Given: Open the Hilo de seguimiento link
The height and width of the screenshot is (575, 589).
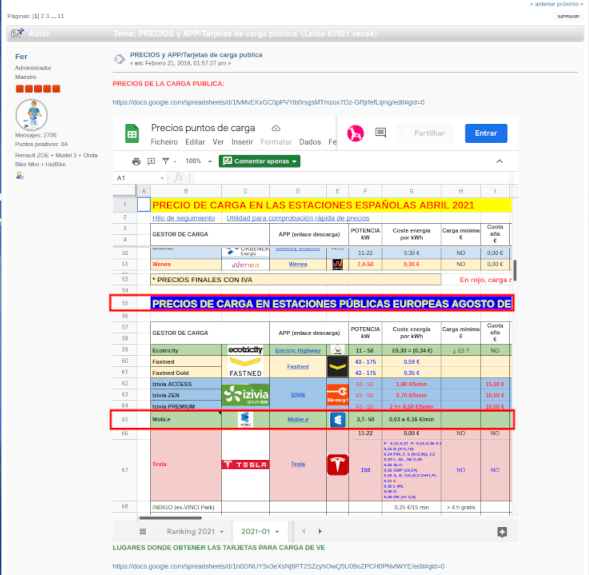Looking at the screenshot, I should [x=184, y=218].
